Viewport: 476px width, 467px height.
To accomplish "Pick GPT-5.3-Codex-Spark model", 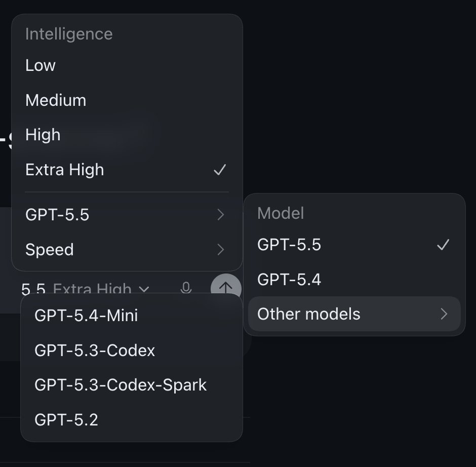I will coord(132,385).
